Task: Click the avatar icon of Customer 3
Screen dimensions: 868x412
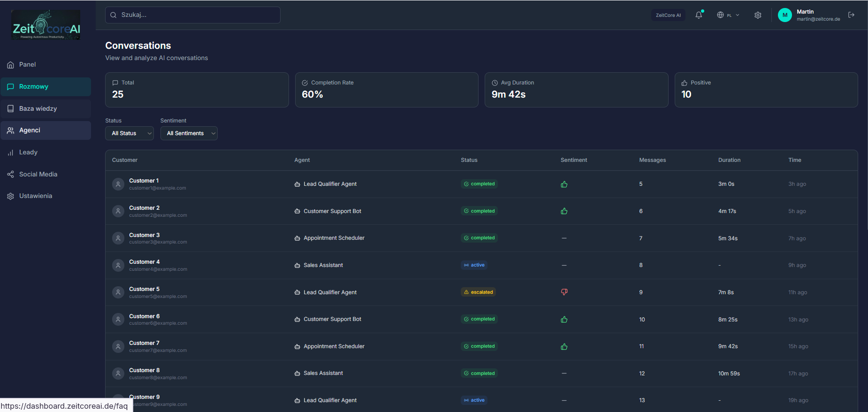Action: pyautogui.click(x=118, y=238)
